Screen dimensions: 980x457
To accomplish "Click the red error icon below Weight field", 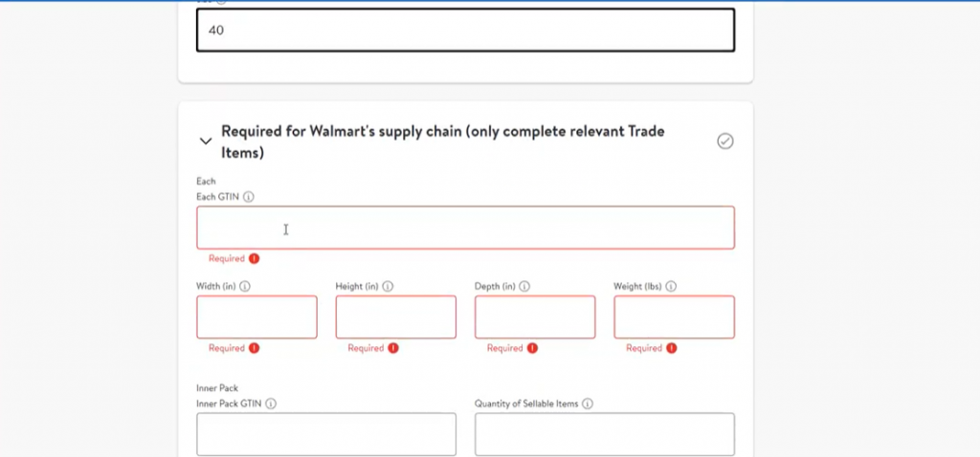I will coord(672,348).
